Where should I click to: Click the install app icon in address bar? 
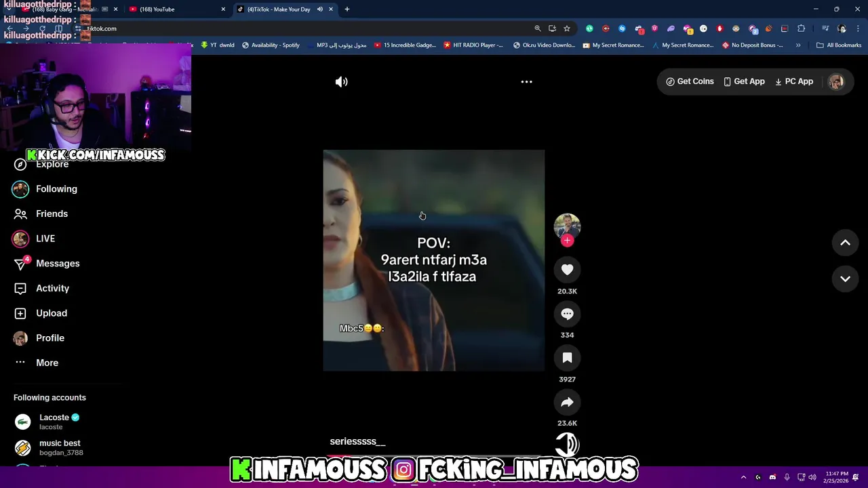coord(552,28)
